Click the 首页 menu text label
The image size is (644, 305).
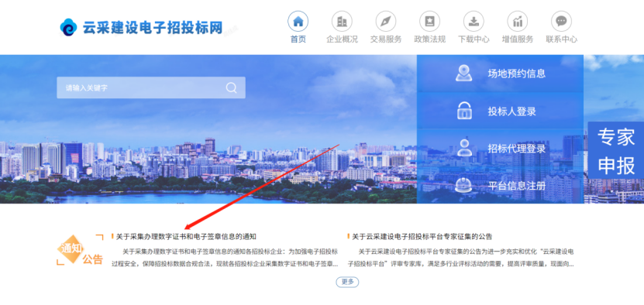(298, 39)
